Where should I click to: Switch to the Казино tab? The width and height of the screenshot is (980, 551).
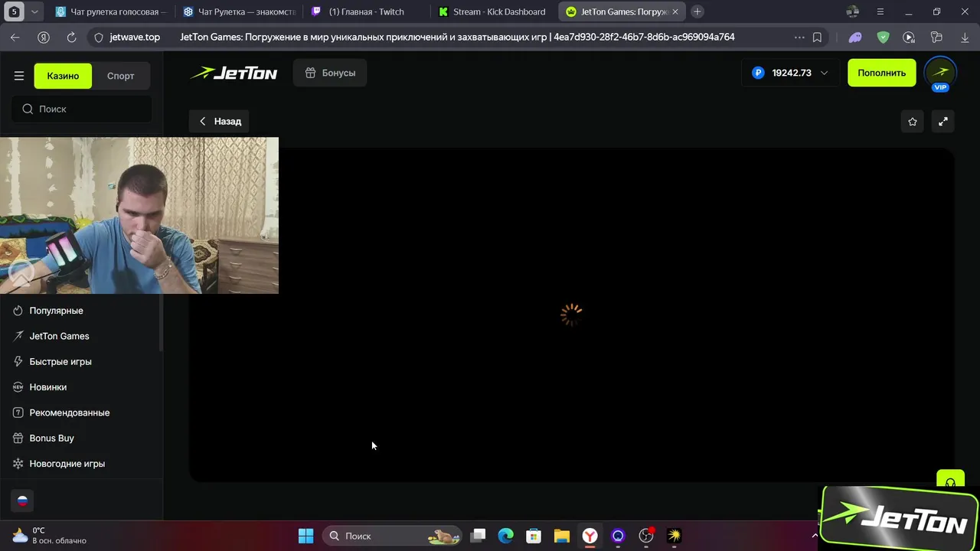(63, 76)
